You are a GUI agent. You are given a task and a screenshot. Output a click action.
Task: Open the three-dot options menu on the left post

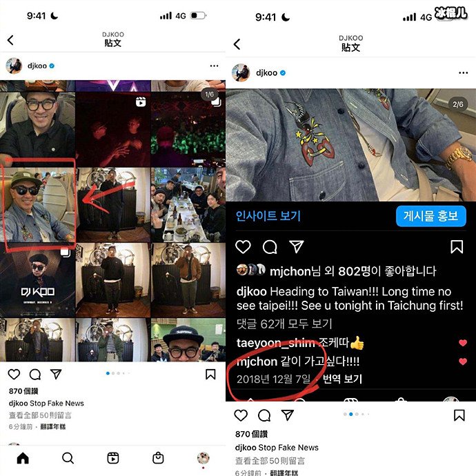click(x=214, y=66)
